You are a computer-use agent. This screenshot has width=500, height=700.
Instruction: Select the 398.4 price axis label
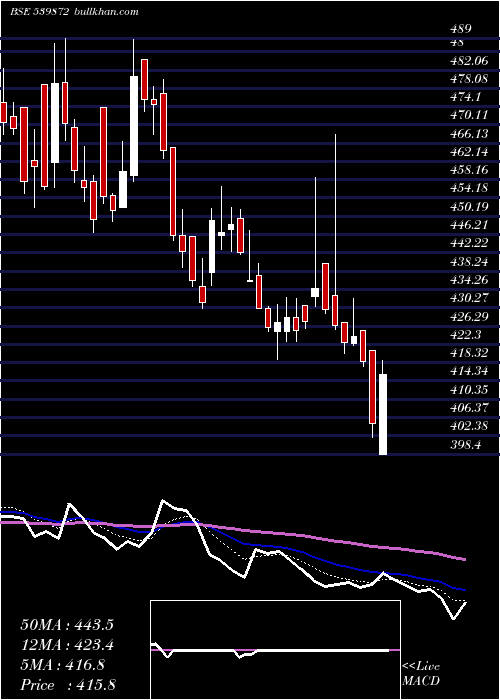click(x=466, y=444)
